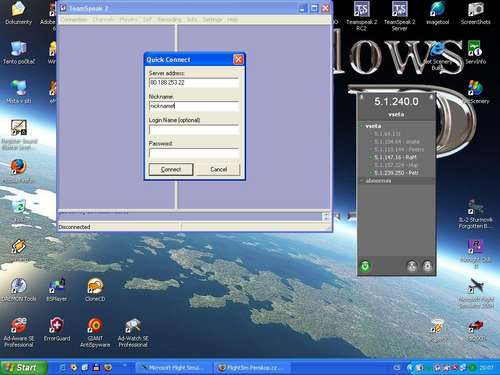Open the Self menu in TeamSpeak
This screenshot has height=375, width=500.
147,20
